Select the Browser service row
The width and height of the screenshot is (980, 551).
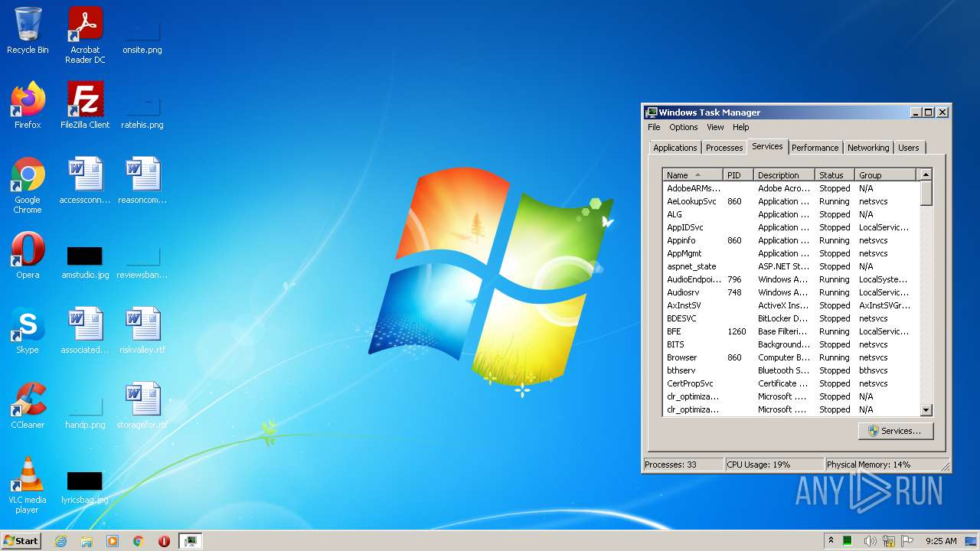click(x=791, y=357)
